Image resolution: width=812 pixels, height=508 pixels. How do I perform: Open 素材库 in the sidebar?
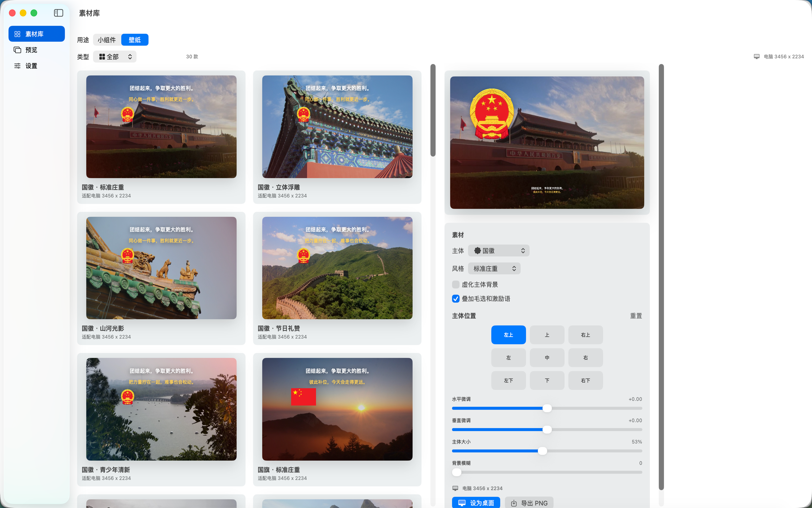point(36,34)
